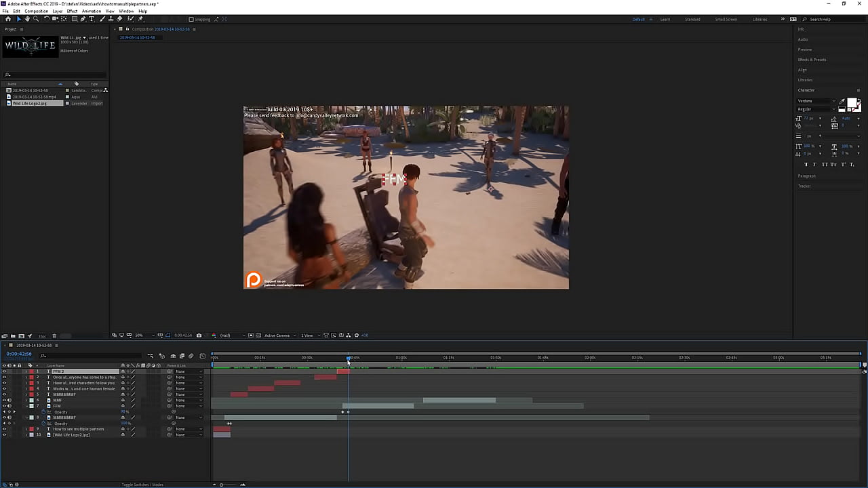Select the Hand tool in toolbar

click(27, 19)
